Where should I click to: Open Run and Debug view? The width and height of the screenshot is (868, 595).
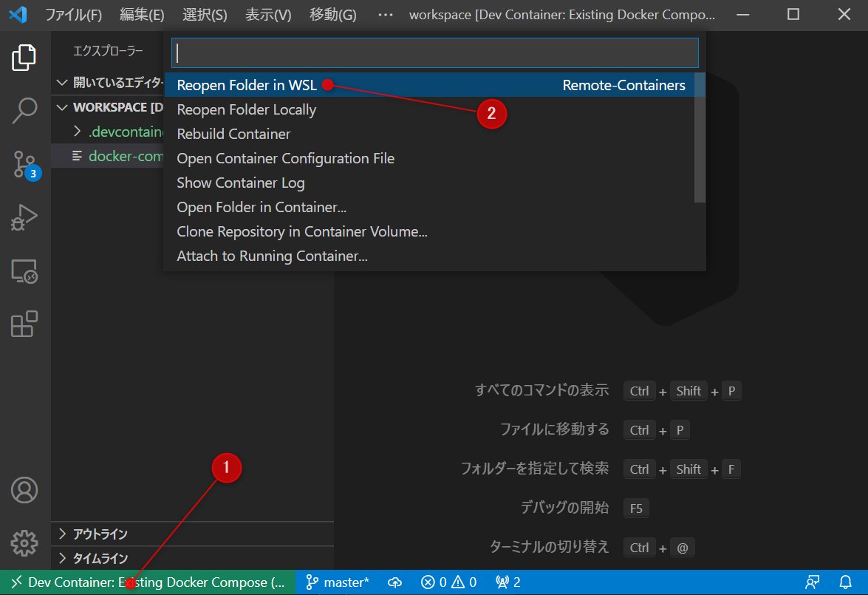click(x=24, y=217)
